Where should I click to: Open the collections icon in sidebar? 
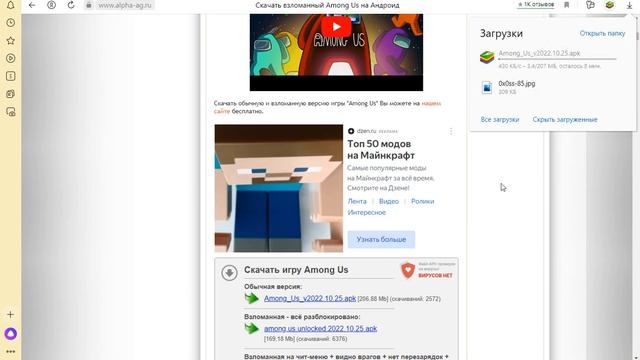11,94
